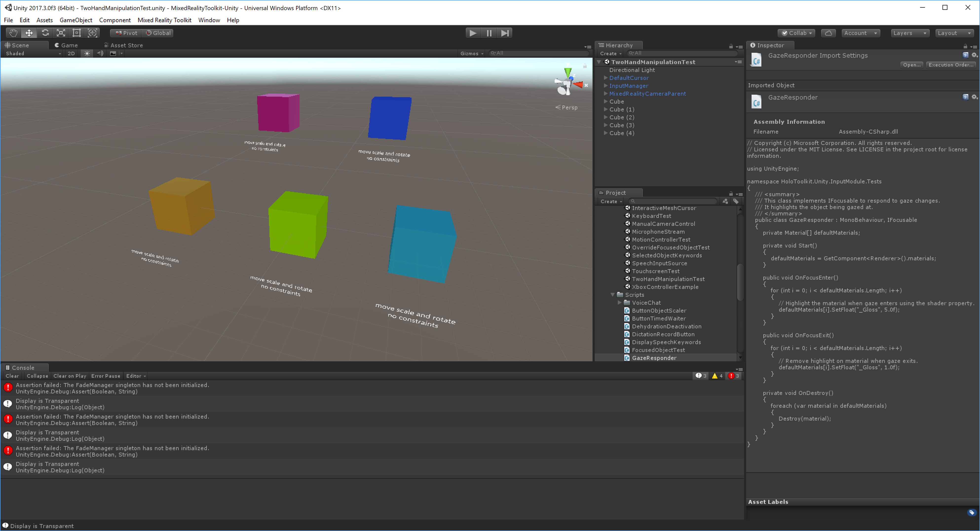Enable Error Pause in Console
Viewport: 980px width, 531px height.
[x=106, y=376]
